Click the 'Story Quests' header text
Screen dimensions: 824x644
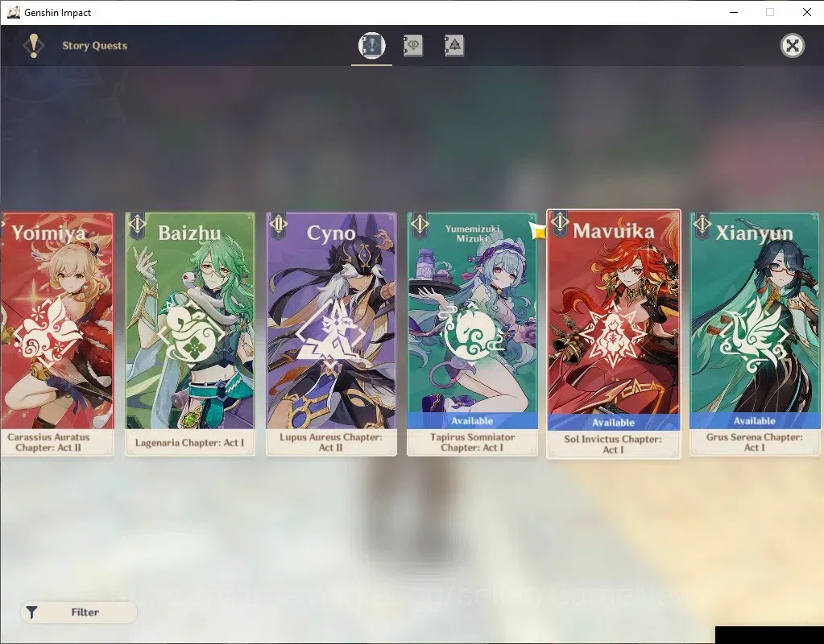94,46
